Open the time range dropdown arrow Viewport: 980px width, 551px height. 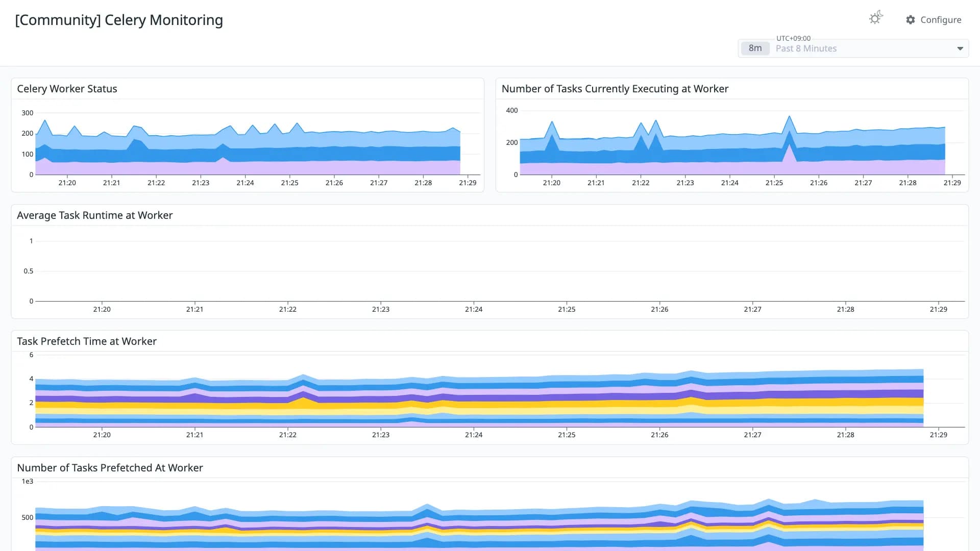coord(960,48)
